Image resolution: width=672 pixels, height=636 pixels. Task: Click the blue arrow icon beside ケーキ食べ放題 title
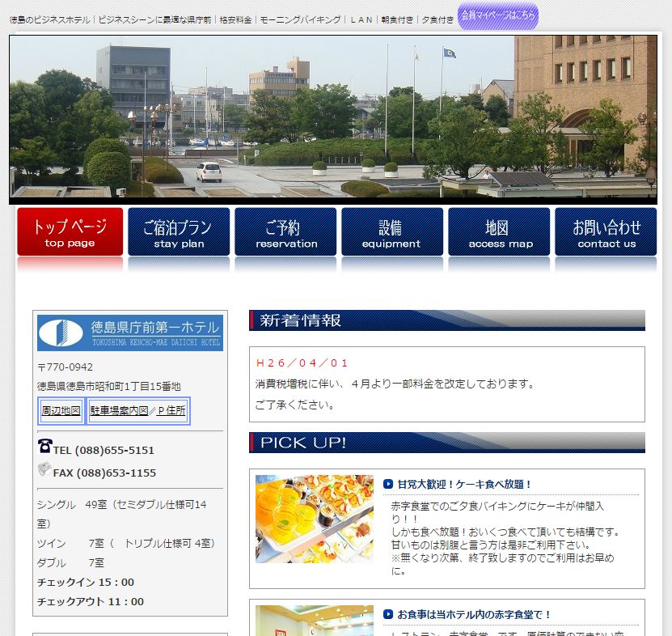pyautogui.click(x=388, y=485)
